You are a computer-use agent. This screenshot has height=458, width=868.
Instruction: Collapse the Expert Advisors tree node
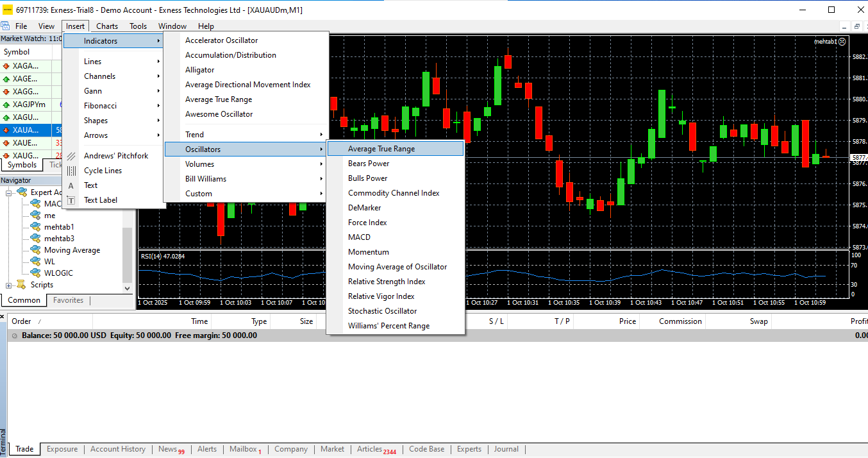pyautogui.click(x=9, y=193)
